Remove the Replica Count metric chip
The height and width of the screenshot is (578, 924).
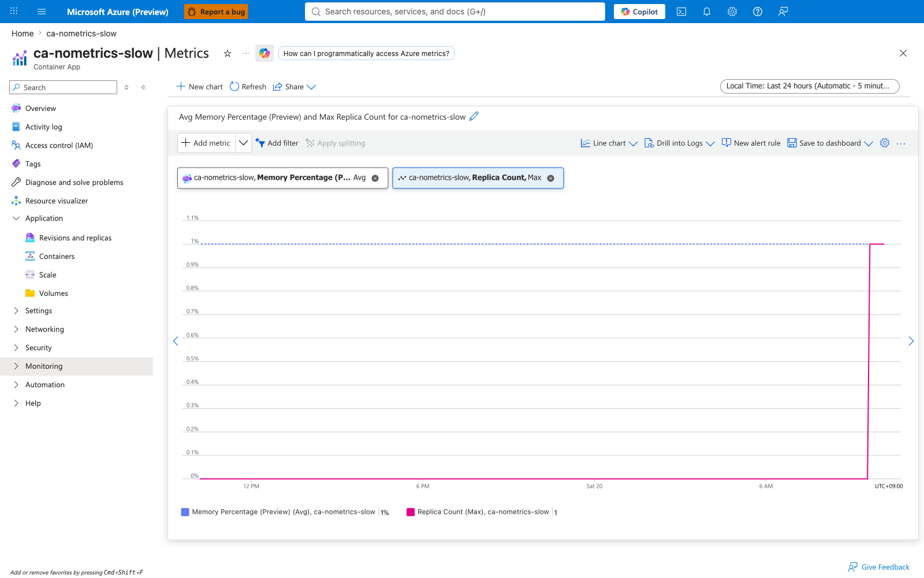551,178
